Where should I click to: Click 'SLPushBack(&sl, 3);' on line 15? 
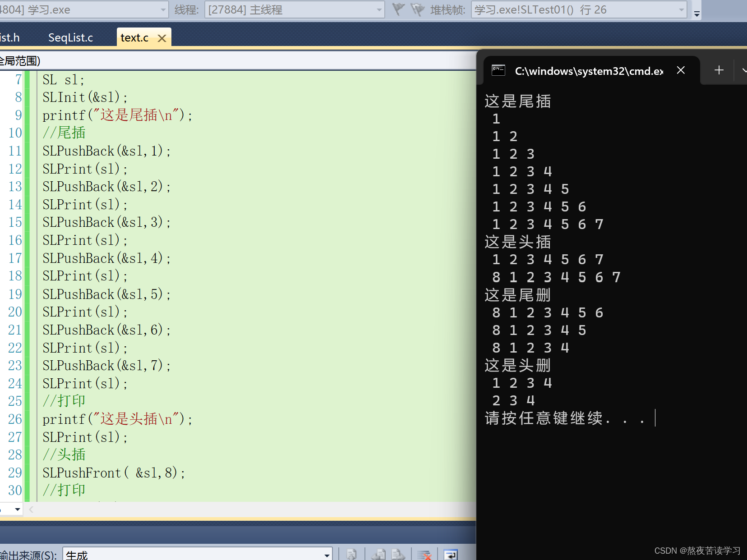point(106,222)
